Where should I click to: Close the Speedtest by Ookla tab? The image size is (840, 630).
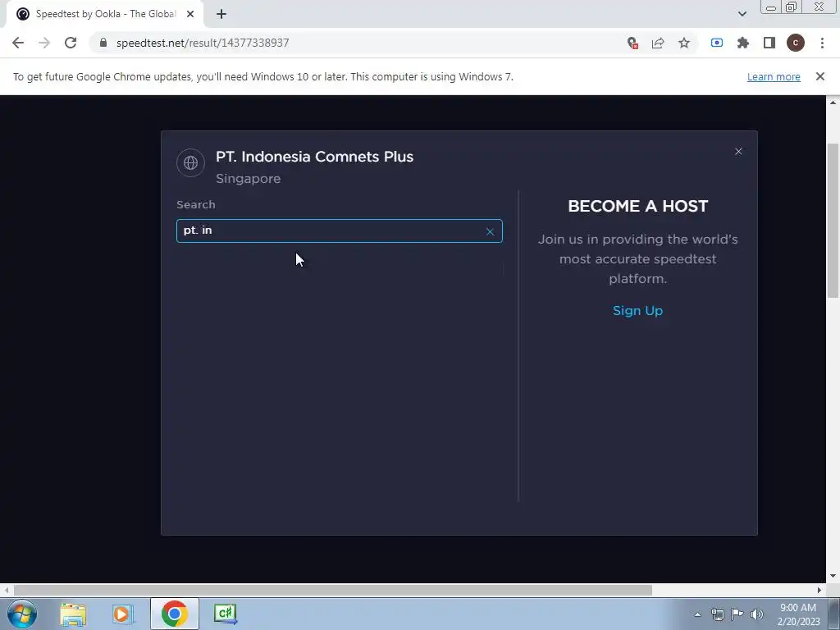tap(190, 15)
